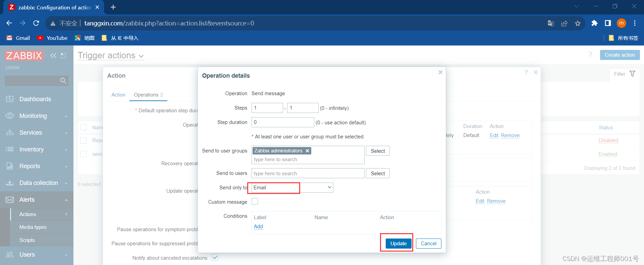
Task: Open the Send only to Email dropdown
Action: pos(292,188)
